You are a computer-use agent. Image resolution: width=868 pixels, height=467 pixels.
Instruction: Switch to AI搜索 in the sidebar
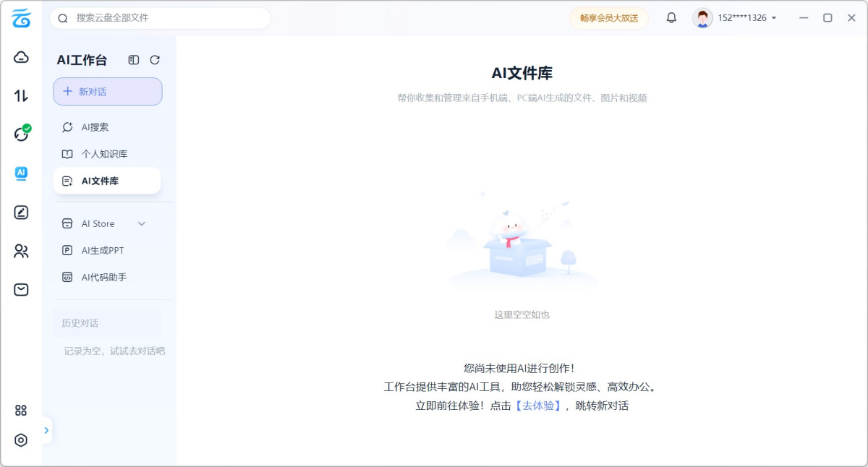coord(95,127)
